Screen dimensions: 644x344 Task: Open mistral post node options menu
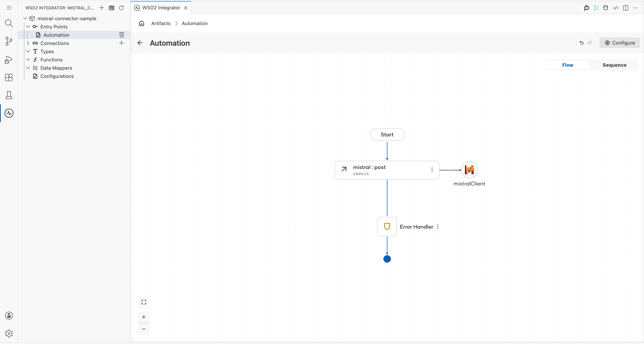[432, 170]
